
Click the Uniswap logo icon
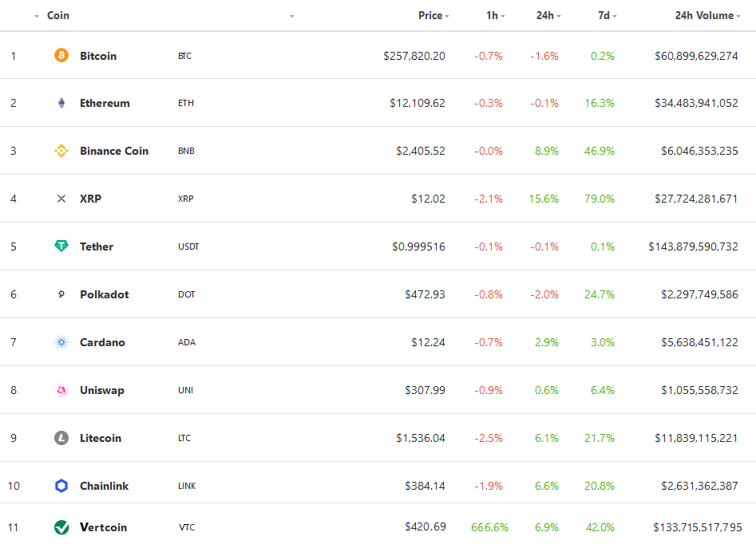61,390
